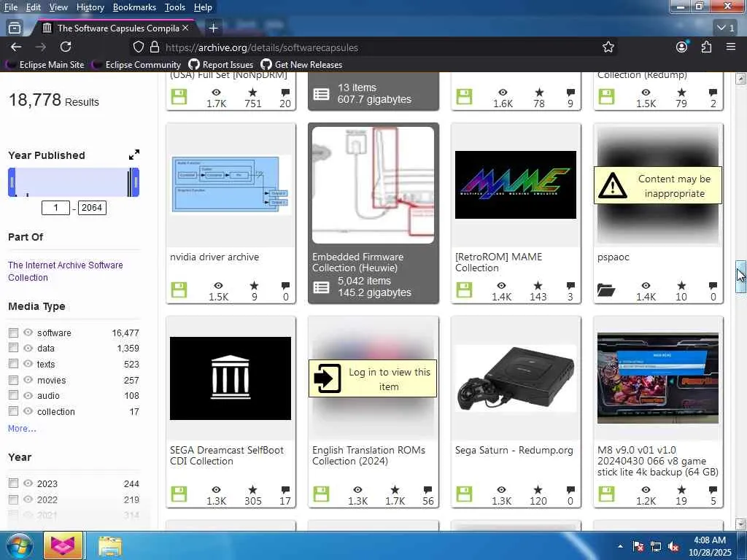Expand the Year Published histogram
This screenshot has height=560, width=747.
coord(134,155)
